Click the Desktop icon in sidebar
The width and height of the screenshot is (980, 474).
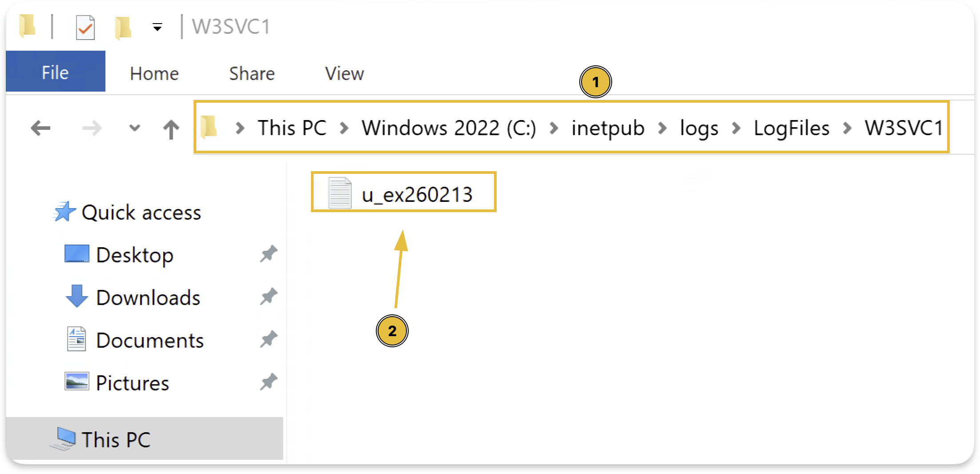coord(78,254)
